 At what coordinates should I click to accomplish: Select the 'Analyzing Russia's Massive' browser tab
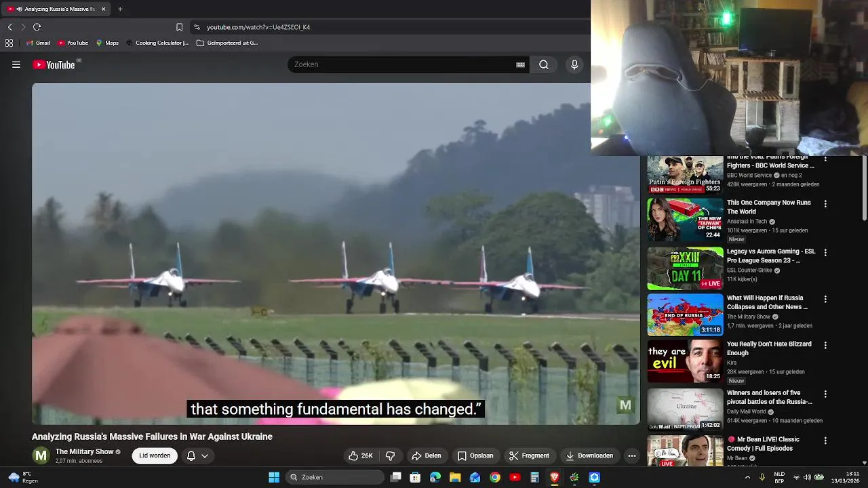tap(56, 9)
